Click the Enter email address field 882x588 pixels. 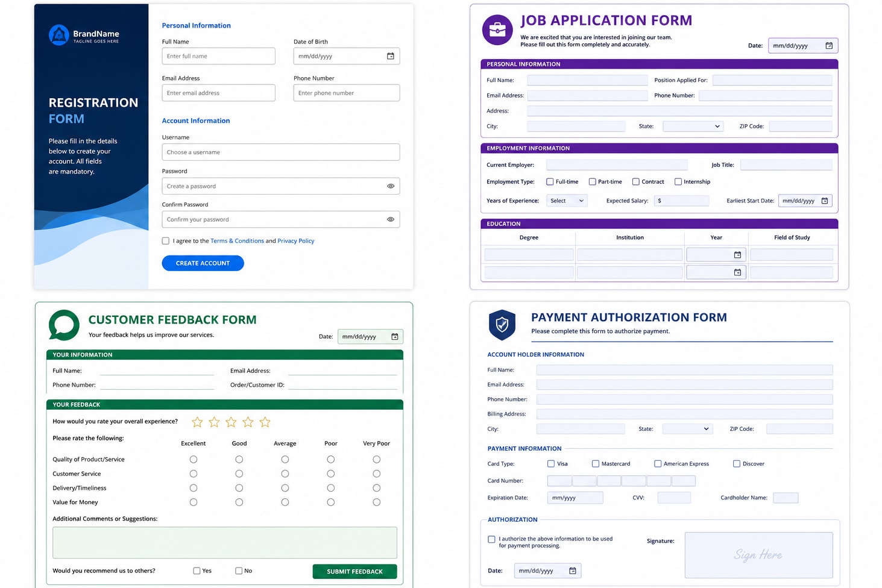(218, 93)
